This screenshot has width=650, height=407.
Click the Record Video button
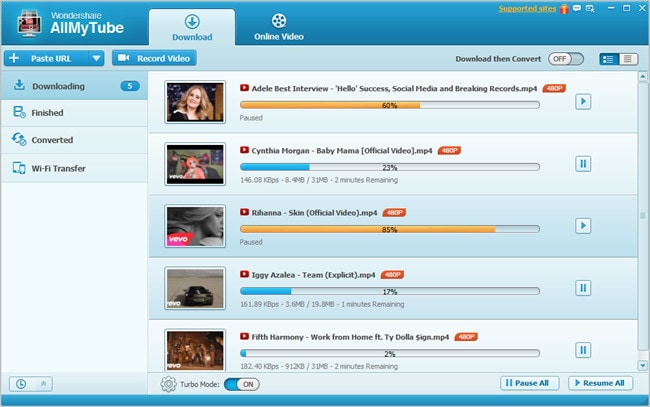[154, 58]
